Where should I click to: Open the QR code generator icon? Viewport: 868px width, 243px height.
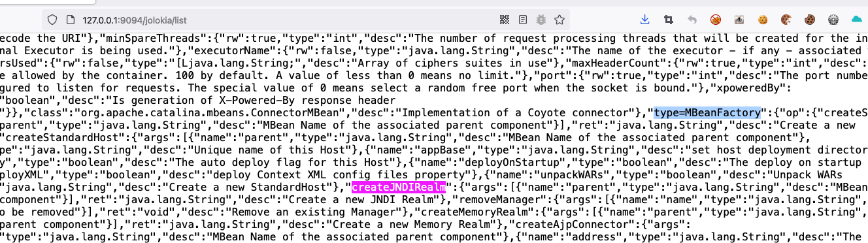(505, 20)
